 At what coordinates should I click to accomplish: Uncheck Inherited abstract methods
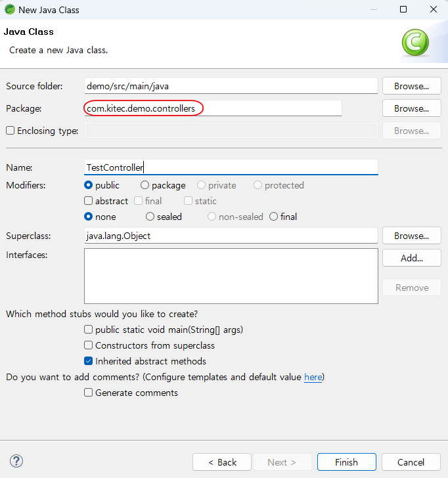click(88, 361)
